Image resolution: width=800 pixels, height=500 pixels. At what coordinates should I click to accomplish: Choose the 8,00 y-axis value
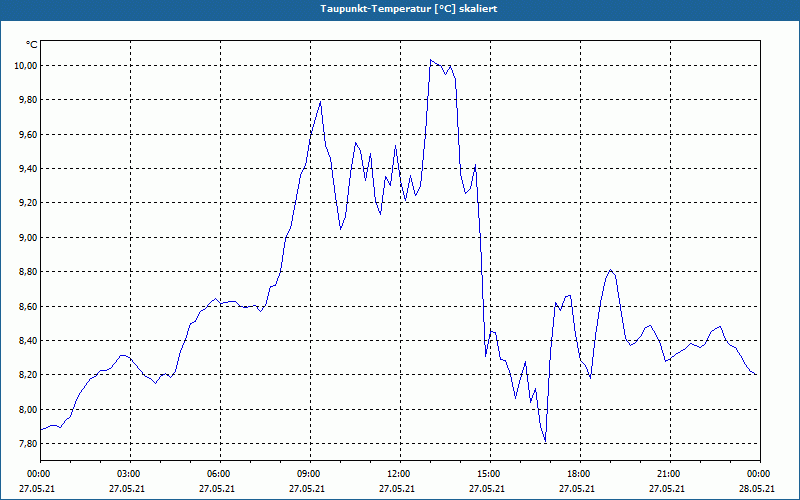click(x=28, y=410)
